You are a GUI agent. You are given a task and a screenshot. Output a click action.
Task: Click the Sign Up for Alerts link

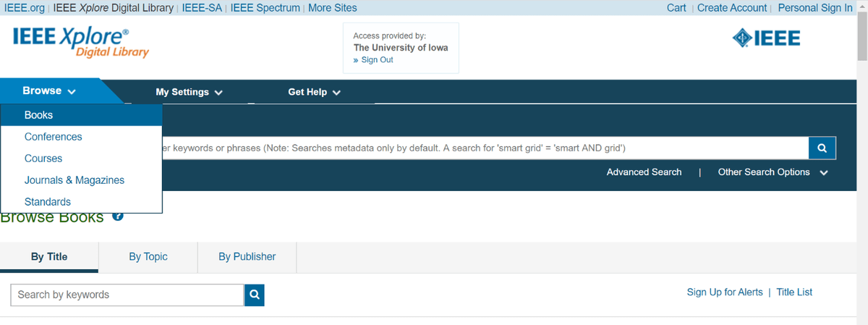725,292
